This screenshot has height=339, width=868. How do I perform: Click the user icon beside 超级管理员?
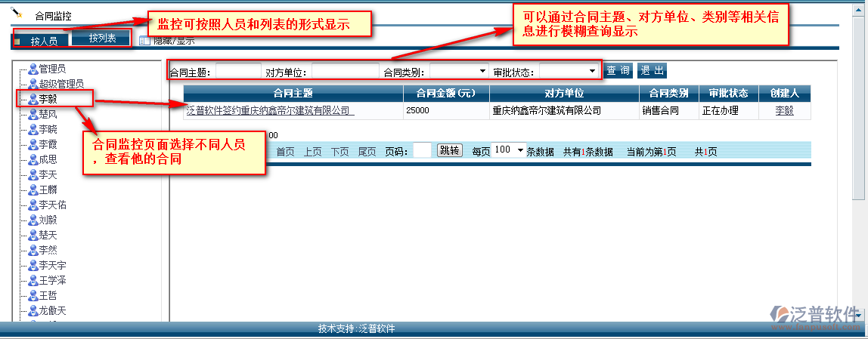pos(33,84)
